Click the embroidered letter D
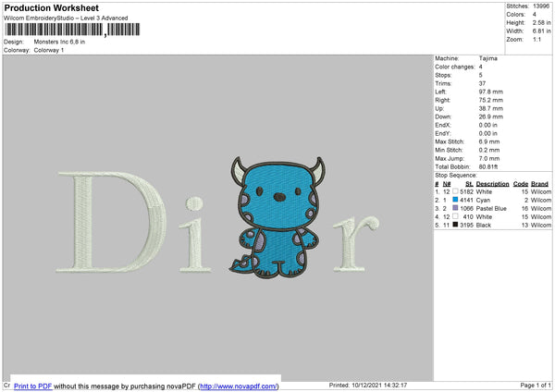The image size is (555, 392). (111, 222)
